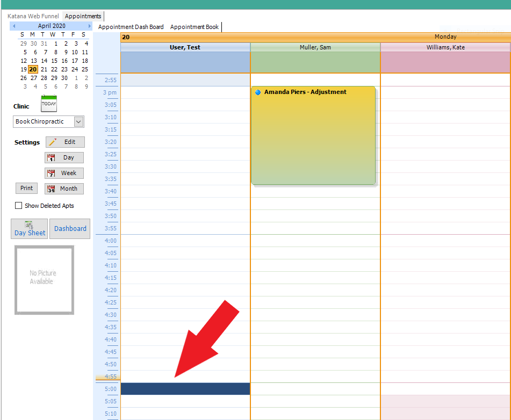Screen dimensions: 511x420
Task: Click the Print button
Action: (x=26, y=189)
